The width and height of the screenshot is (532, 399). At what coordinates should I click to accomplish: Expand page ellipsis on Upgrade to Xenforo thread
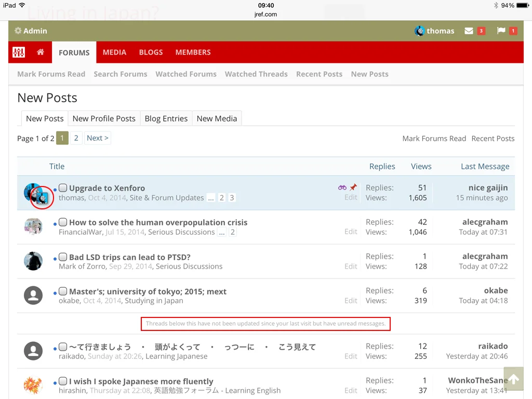[211, 198]
